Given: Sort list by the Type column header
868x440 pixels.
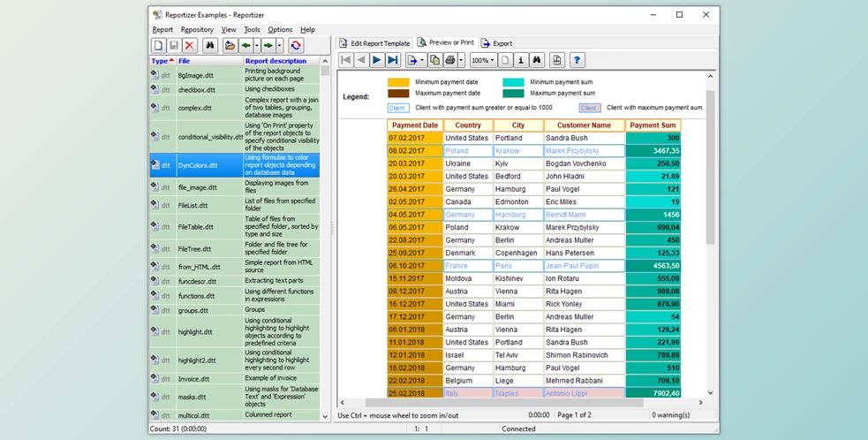Looking at the screenshot, I should coord(162,61).
